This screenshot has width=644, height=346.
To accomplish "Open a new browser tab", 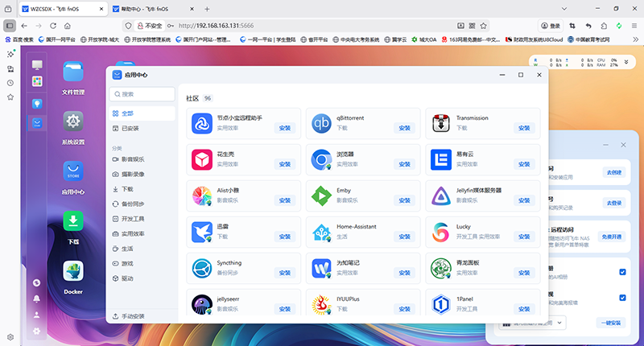I will point(207,9).
